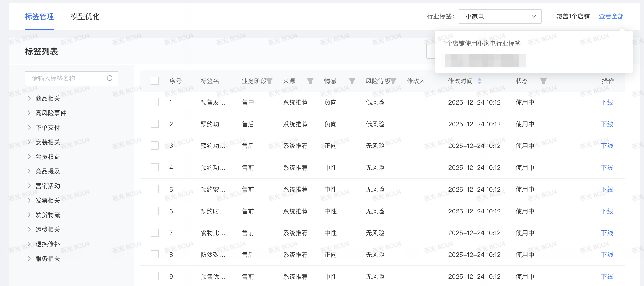The height and width of the screenshot is (286, 644).
Task: Sort by 修改时间 using the sort arrows
Action: point(480,81)
